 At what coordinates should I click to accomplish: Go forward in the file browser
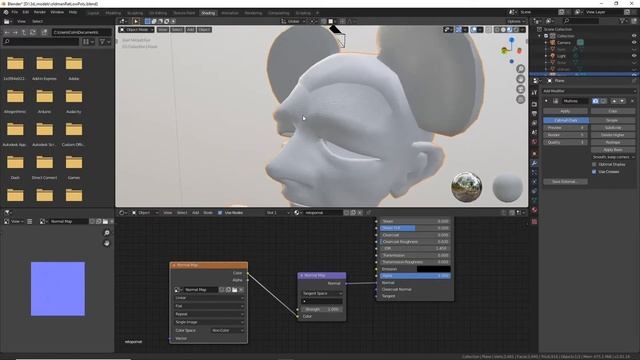coord(15,32)
